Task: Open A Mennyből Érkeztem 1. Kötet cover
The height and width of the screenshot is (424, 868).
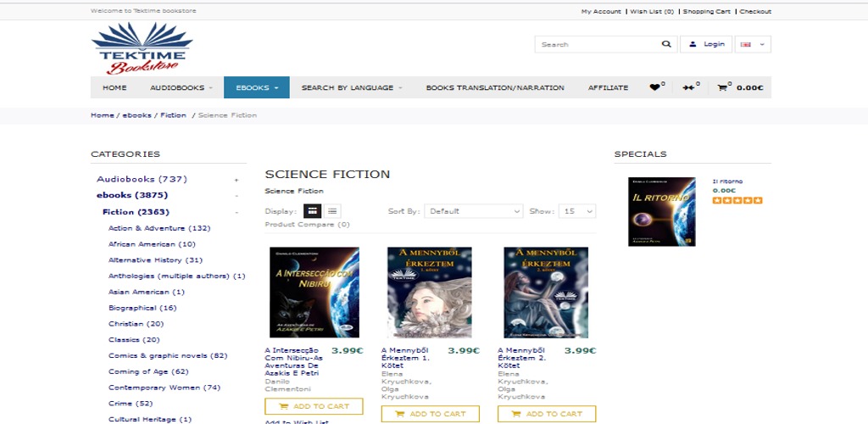Action: tap(430, 293)
